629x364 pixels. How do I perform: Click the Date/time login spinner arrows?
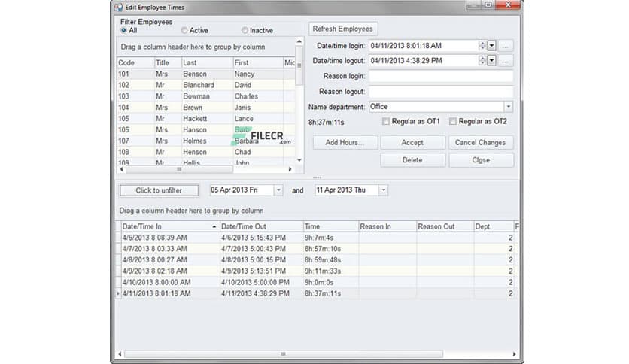tap(482, 46)
